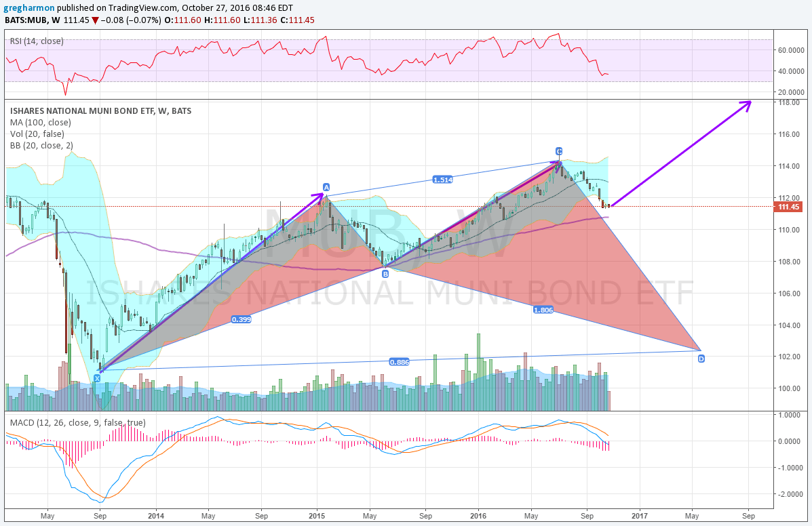
Task: Click the 104.00 price axis label
Action: point(788,325)
